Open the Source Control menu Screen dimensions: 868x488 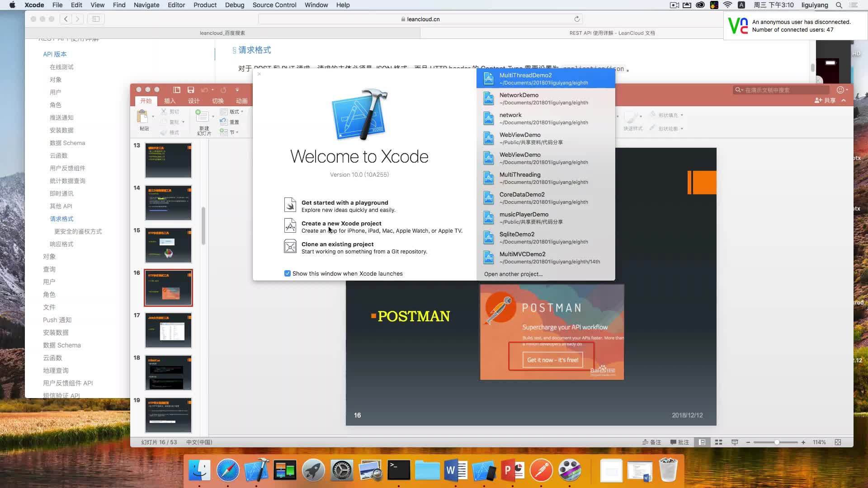tap(274, 5)
